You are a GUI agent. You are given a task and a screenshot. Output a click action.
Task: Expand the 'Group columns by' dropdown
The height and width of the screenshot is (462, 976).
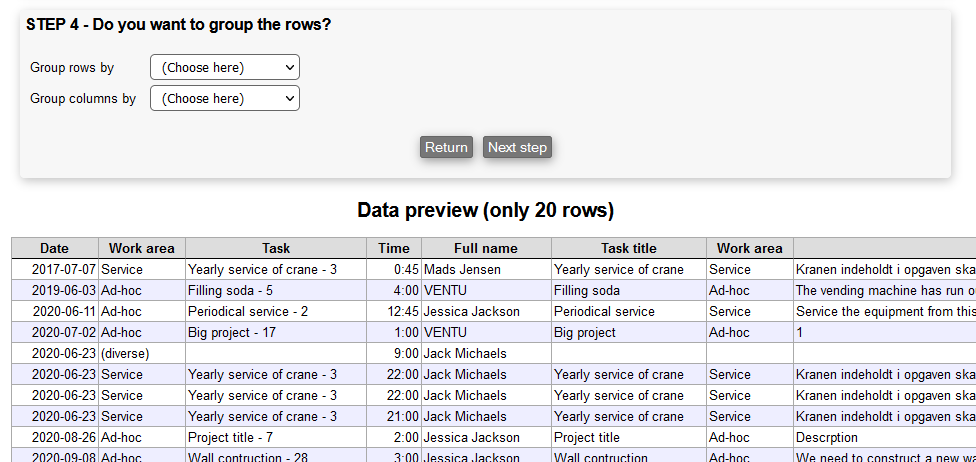tap(224, 99)
